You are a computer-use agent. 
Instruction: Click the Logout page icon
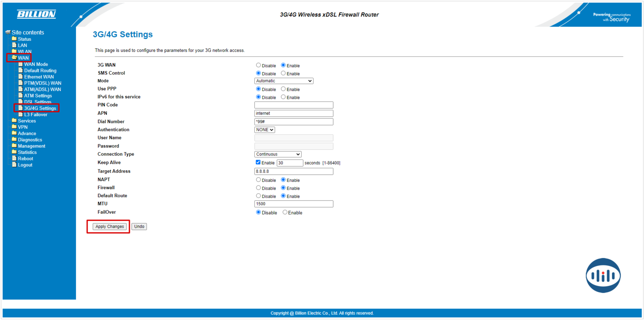(14, 165)
